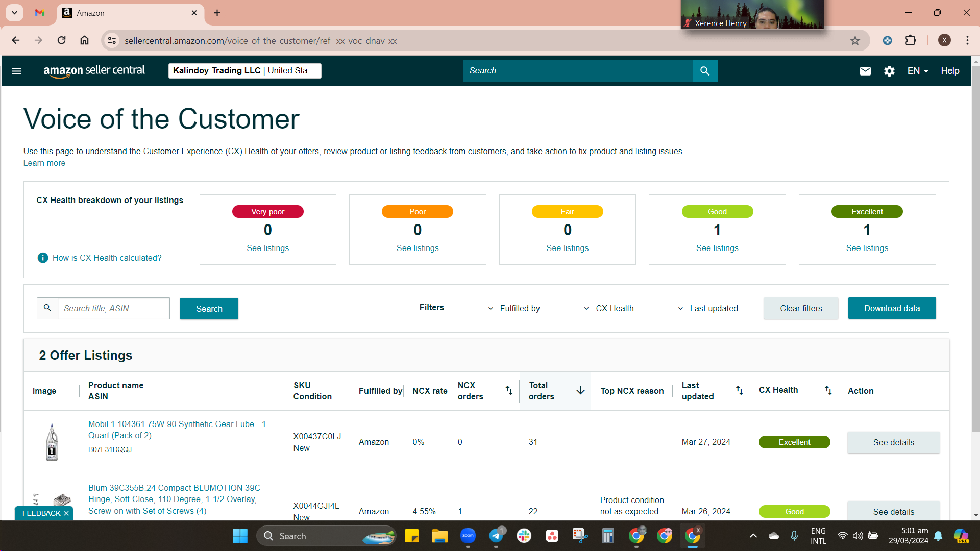Open the Seller Central hamburger menu
The width and height of the screenshot is (980, 551).
16,71
